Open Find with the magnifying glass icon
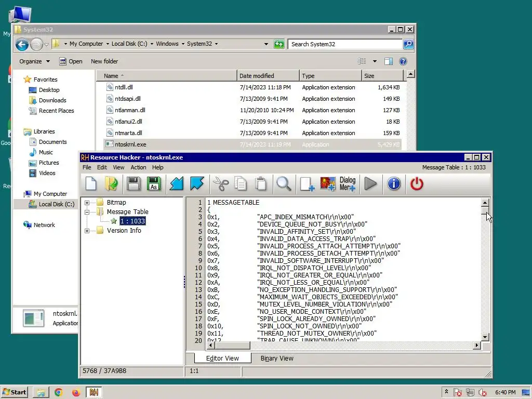 click(284, 184)
